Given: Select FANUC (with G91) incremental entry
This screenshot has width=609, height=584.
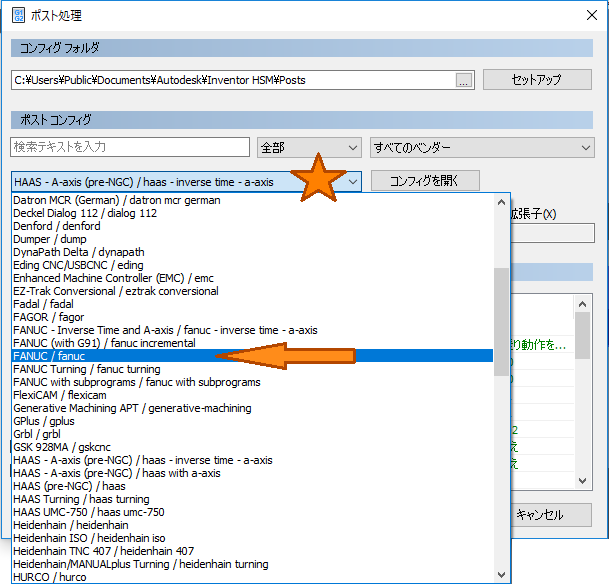Looking at the screenshot, I should click(x=252, y=343).
